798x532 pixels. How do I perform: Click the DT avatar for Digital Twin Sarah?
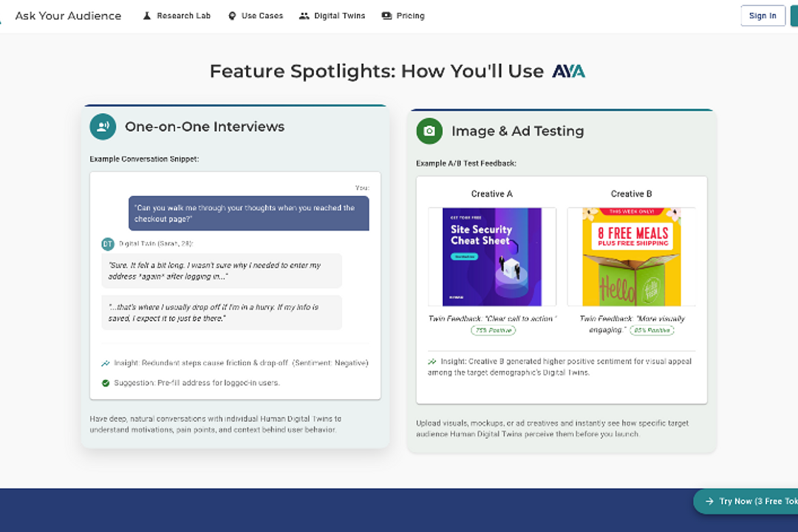108,243
